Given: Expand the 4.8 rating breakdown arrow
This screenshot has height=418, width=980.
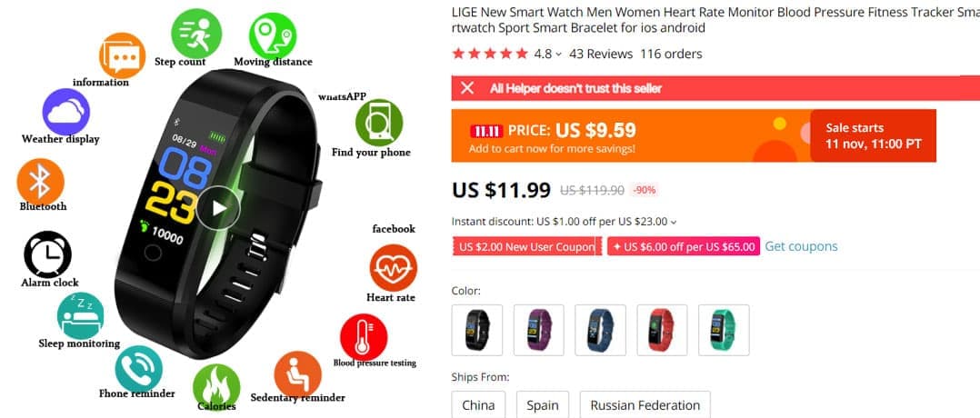Looking at the screenshot, I should (x=559, y=55).
